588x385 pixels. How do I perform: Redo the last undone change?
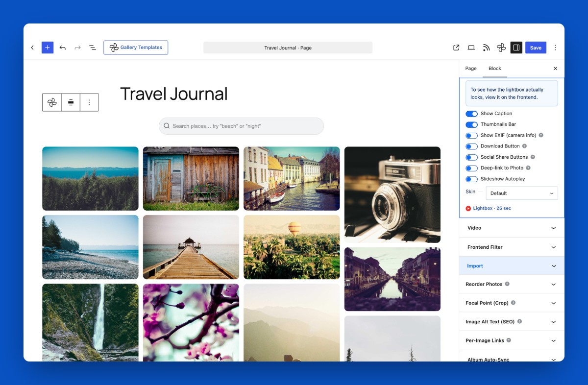(77, 48)
